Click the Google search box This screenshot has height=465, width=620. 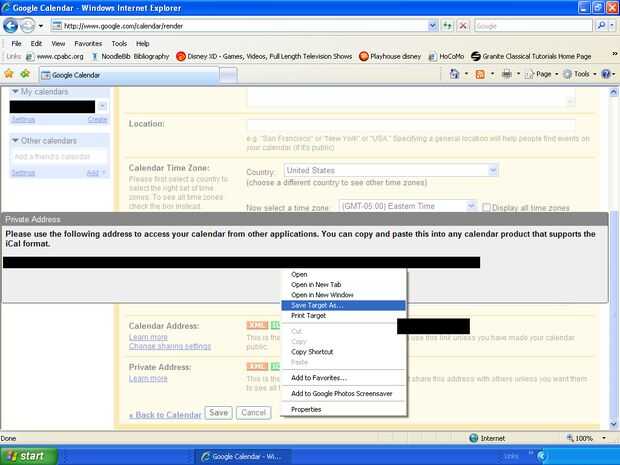pyautogui.click(x=533, y=26)
